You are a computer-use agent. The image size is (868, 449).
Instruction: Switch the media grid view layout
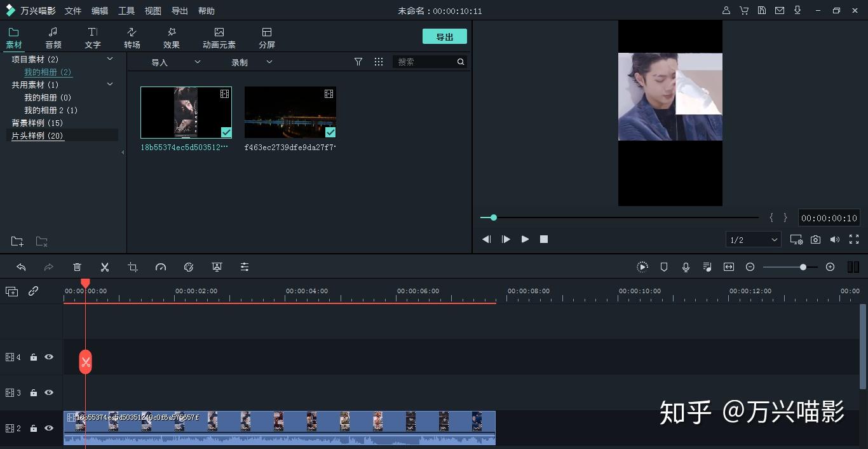pyautogui.click(x=379, y=62)
